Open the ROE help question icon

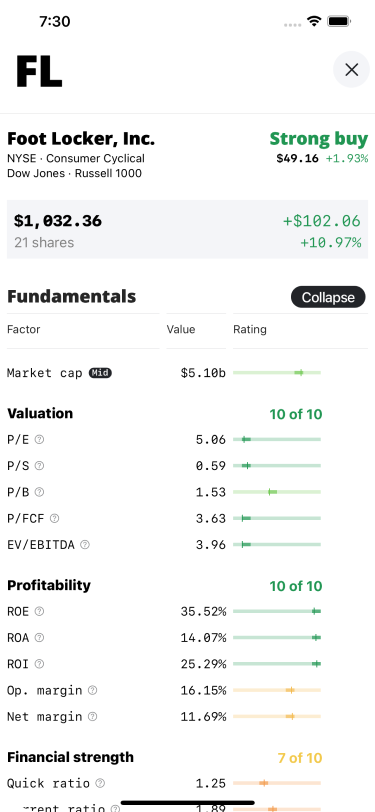pyautogui.click(x=39, y=611)
